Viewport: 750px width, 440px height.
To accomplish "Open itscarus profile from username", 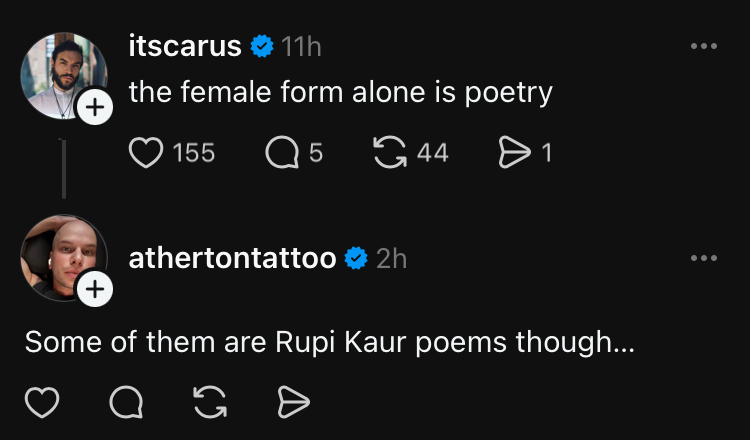I will click(185, 46).
